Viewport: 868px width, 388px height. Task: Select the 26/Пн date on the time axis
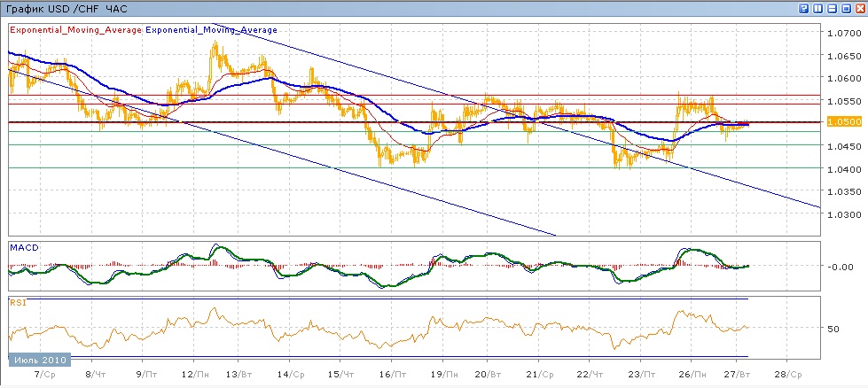[x=693, y=374]
